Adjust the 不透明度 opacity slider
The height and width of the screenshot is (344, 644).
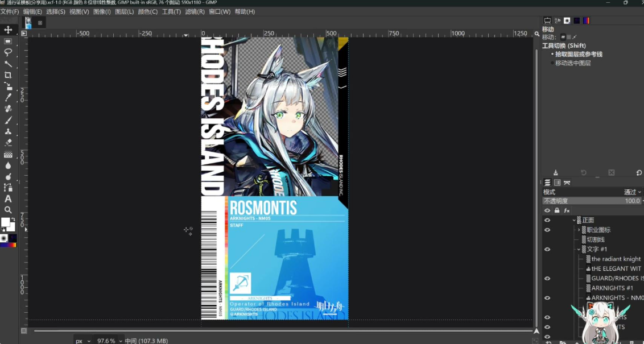click(x=592, y=201)
